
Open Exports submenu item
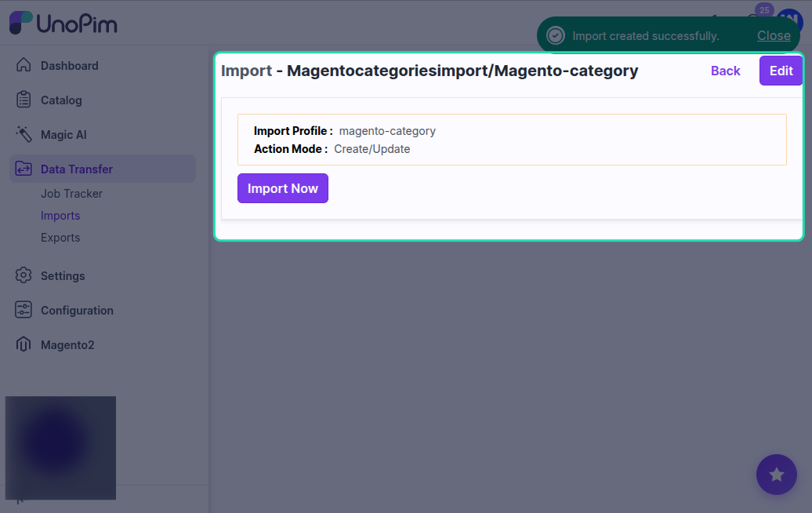point(60,238)
